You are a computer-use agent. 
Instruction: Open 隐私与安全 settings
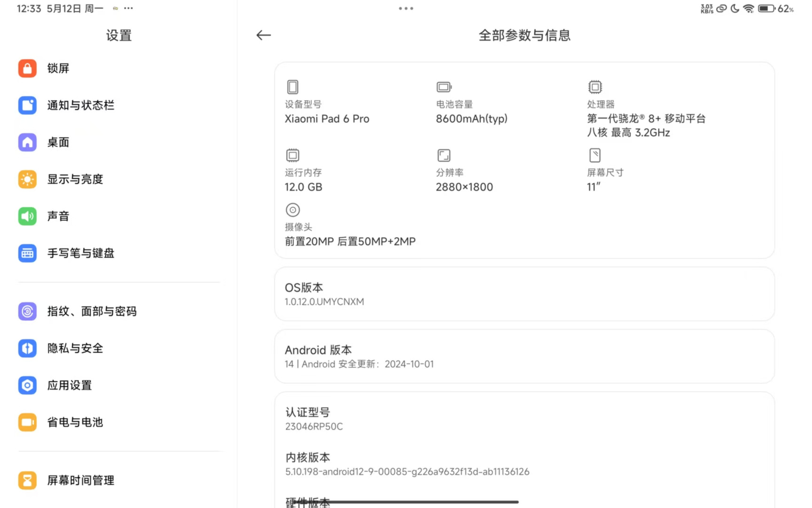tap(119, 349)
